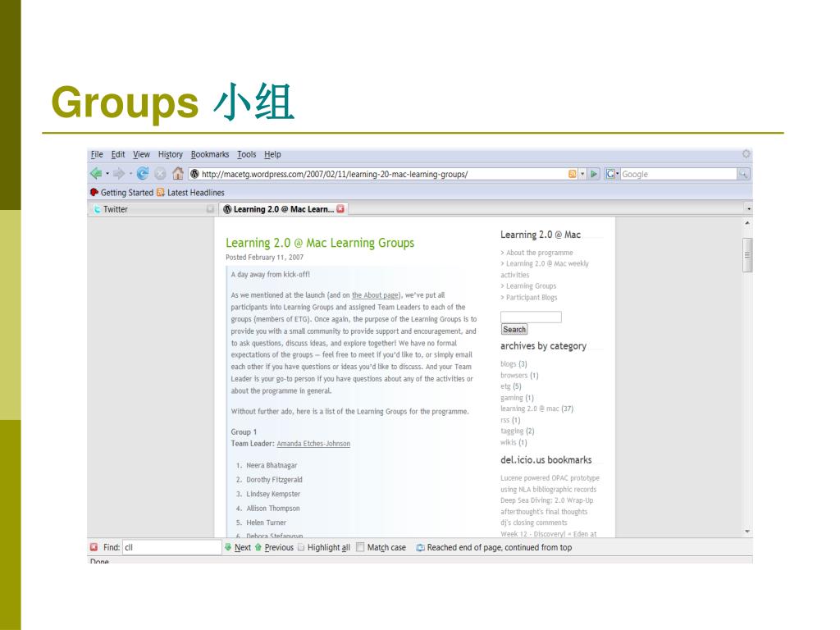
Task: Open the 'tagging (2)' category
Action: coord(518,431)
